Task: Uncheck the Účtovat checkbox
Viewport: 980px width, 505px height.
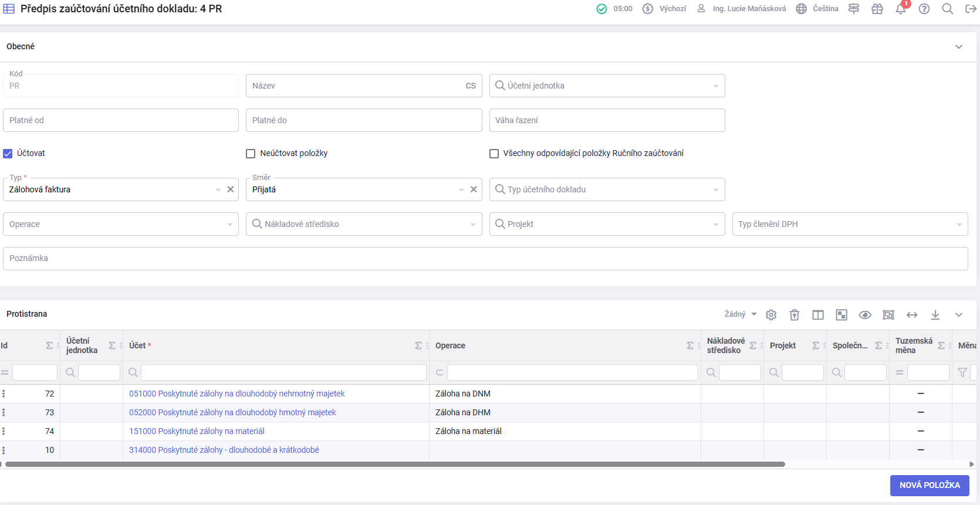Action: [x=8, y=154]
